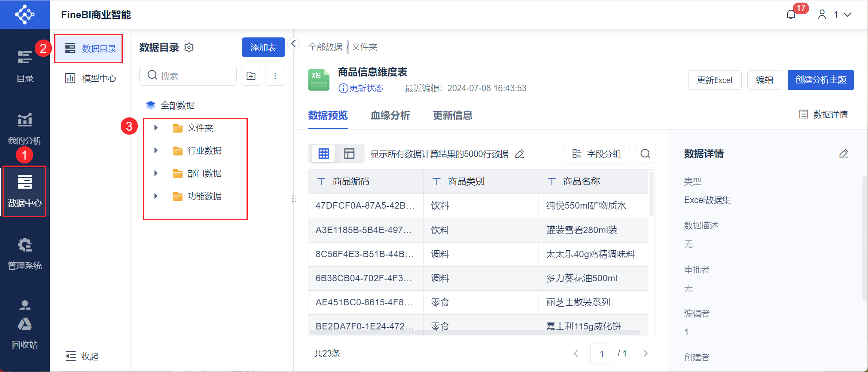Screen dimensions: 868x372
Task: Go to the next page arrow
Action: 646,354
